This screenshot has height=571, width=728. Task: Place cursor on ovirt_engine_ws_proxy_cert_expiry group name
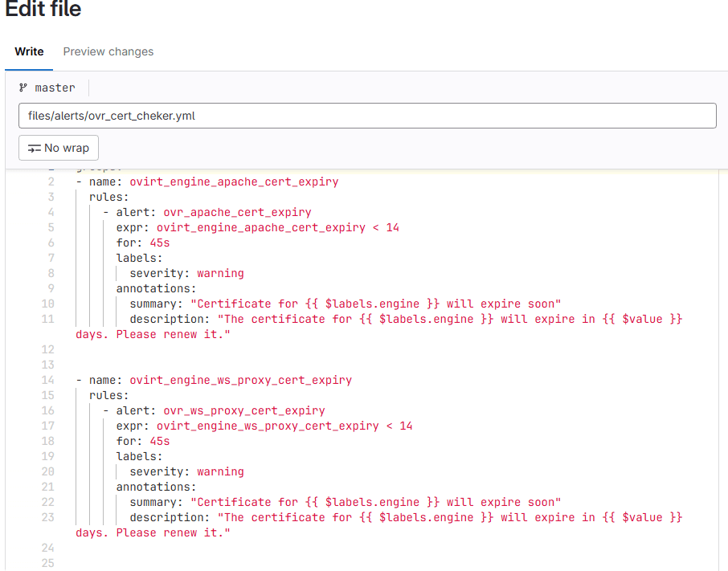240,380
